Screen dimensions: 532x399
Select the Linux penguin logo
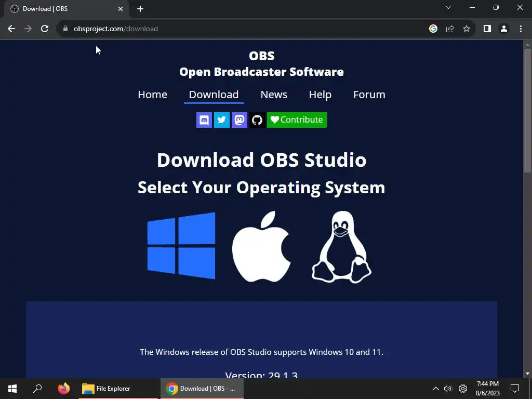[x=341, y=247]
